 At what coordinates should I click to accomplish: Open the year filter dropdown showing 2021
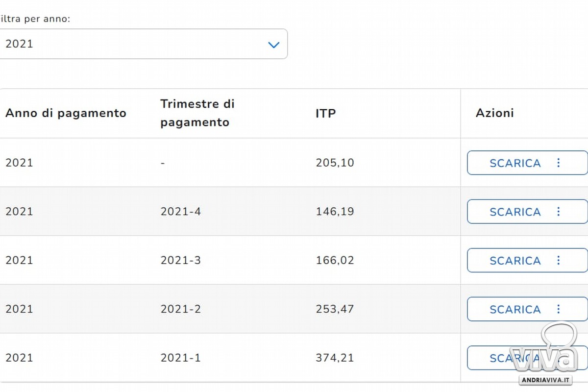coord(142,44)
